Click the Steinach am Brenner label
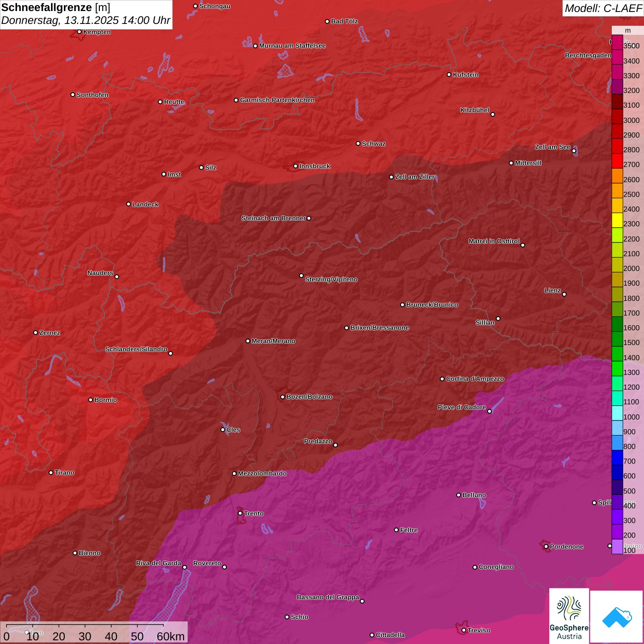 click(x=273, y=218)
